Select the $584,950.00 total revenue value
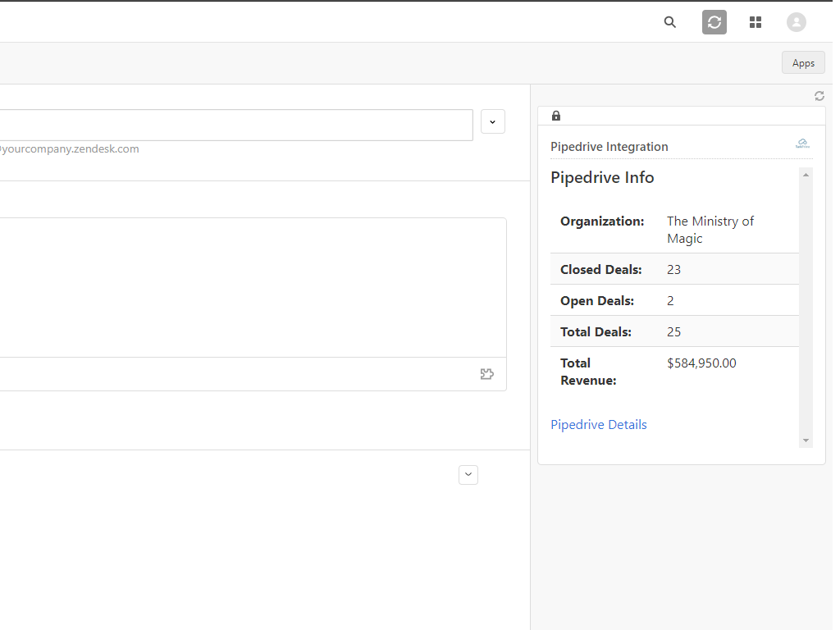840x630 pixels. point(701,363)
